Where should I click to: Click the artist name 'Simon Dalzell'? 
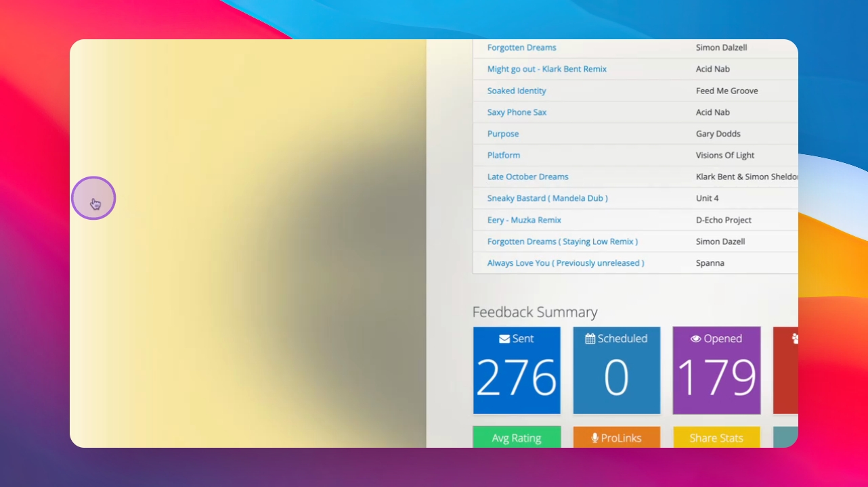722,47
